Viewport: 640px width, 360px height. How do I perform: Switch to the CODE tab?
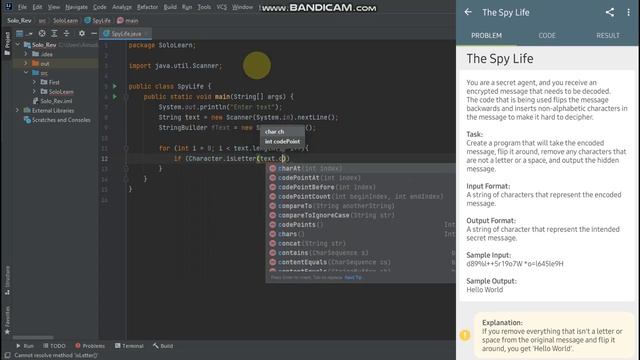547,36
